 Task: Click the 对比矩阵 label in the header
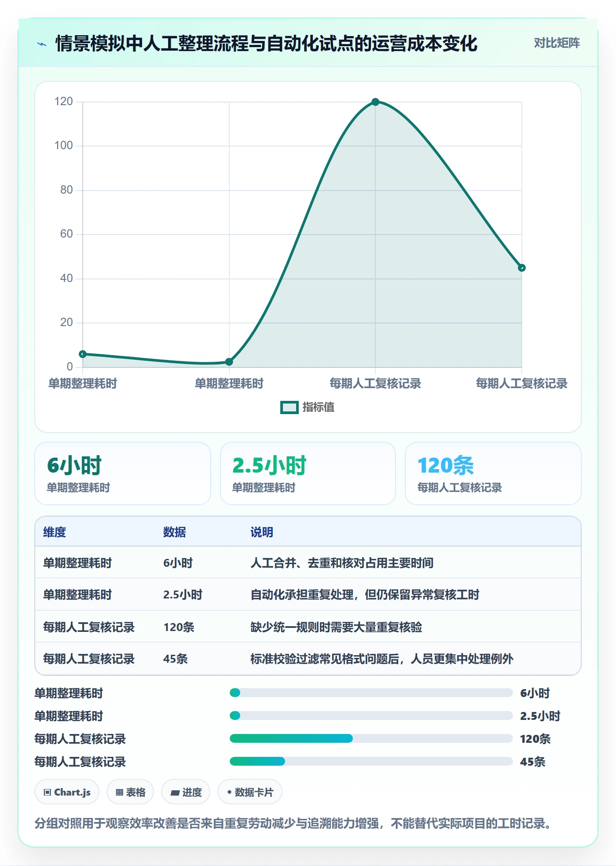click(557, 43)
